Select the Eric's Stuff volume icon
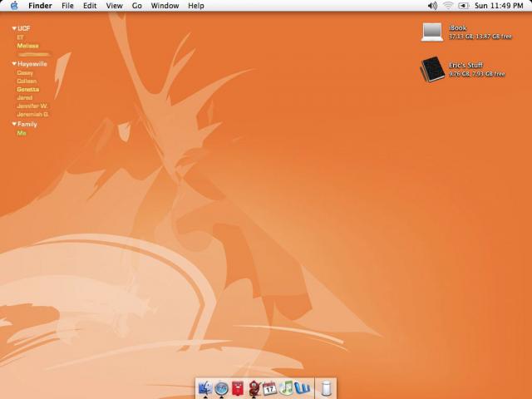 pyautogui.click(x=432, y=69)
